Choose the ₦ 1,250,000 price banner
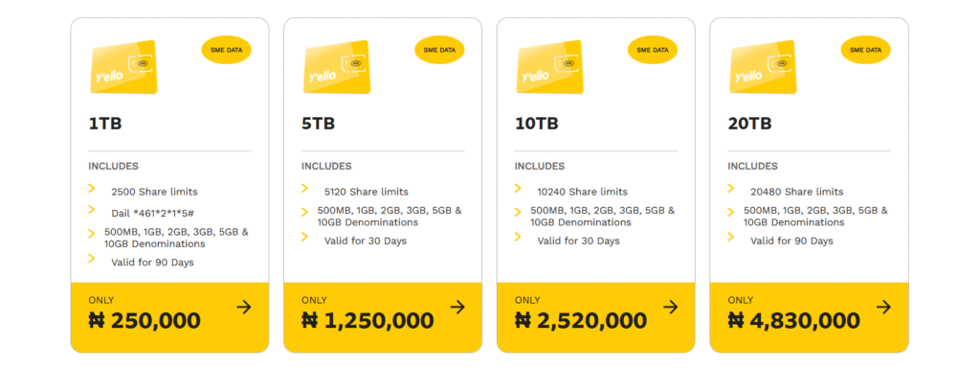The height and width of the screenshot is (368, 980). coord(383,317)
